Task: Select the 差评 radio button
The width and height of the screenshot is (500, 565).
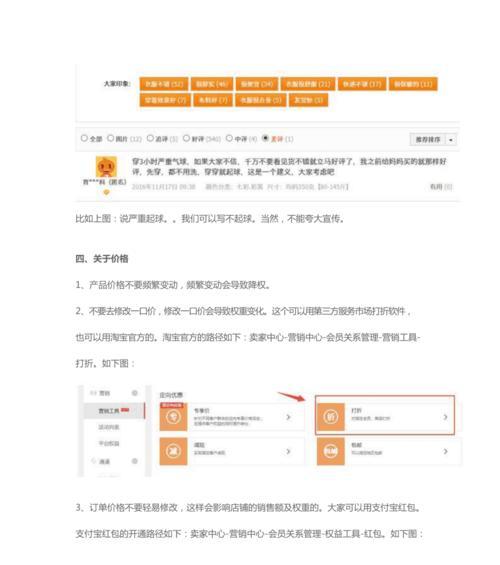Action: (x=265, y=138)
